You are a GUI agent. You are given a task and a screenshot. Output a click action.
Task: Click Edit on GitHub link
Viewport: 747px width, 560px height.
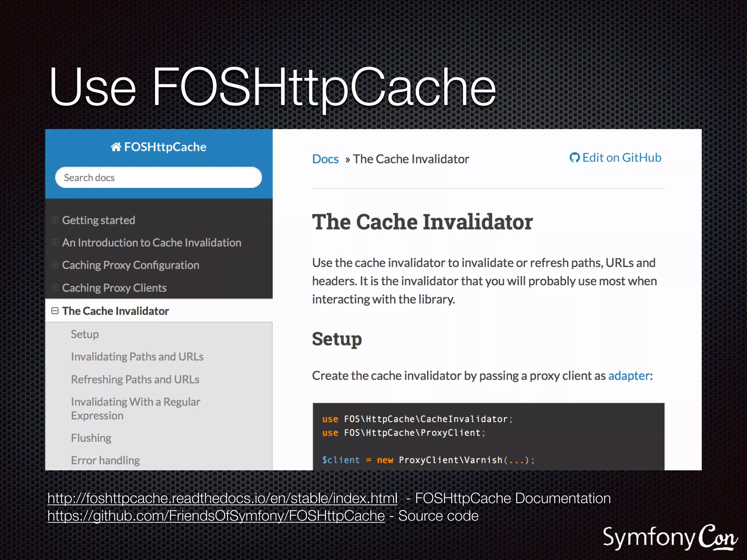click(615, 158)
